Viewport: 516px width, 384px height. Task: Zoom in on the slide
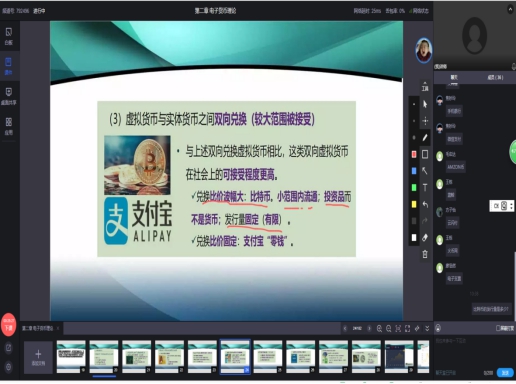379,329
